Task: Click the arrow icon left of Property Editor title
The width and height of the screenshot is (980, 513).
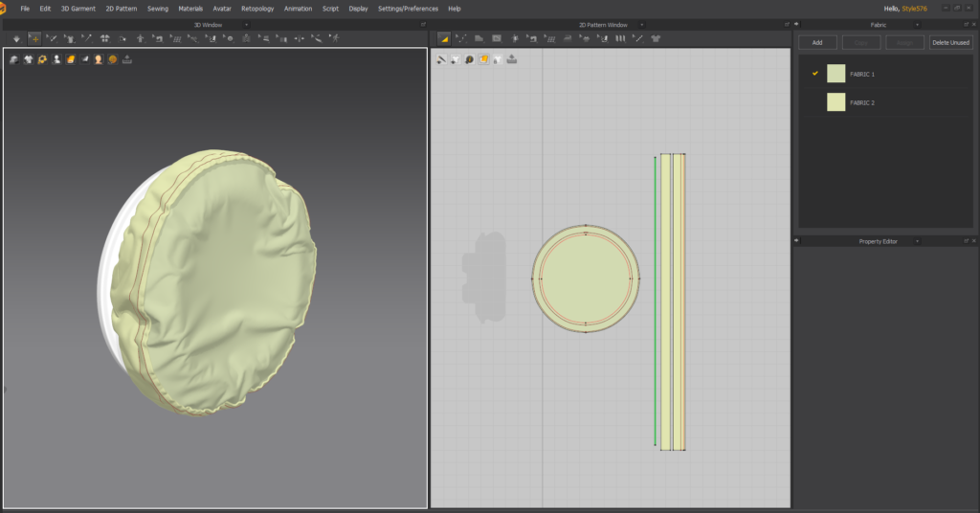Action: click(x=796, y=240)
